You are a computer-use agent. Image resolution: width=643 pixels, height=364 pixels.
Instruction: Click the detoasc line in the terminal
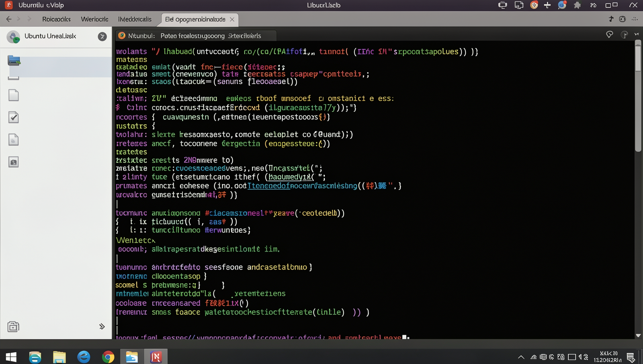(x=131, y=90)
